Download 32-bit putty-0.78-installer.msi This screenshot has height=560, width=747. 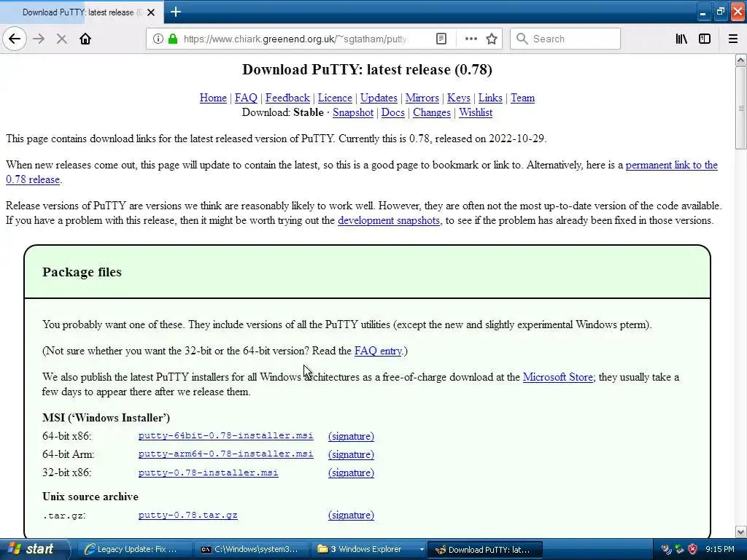pos(208,472)
